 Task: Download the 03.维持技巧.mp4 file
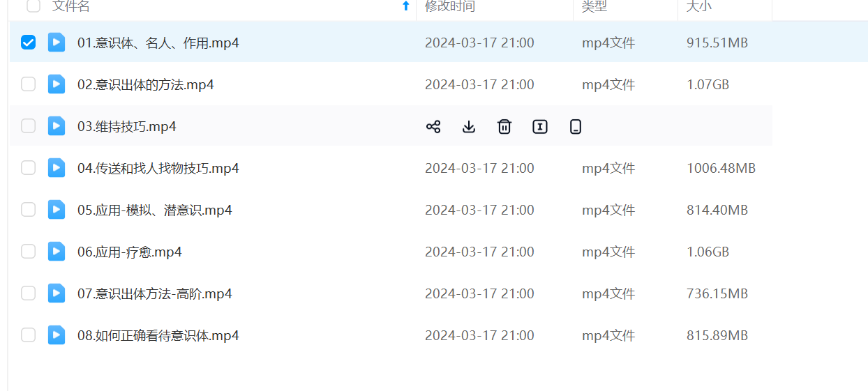click(x=469, y=126)
